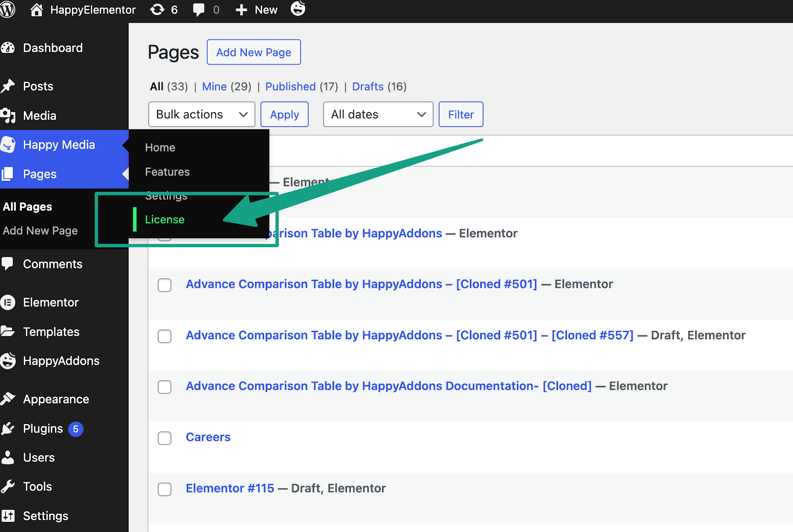
Task: Click the Appearance brush icon
Action: tap(8, 399)
